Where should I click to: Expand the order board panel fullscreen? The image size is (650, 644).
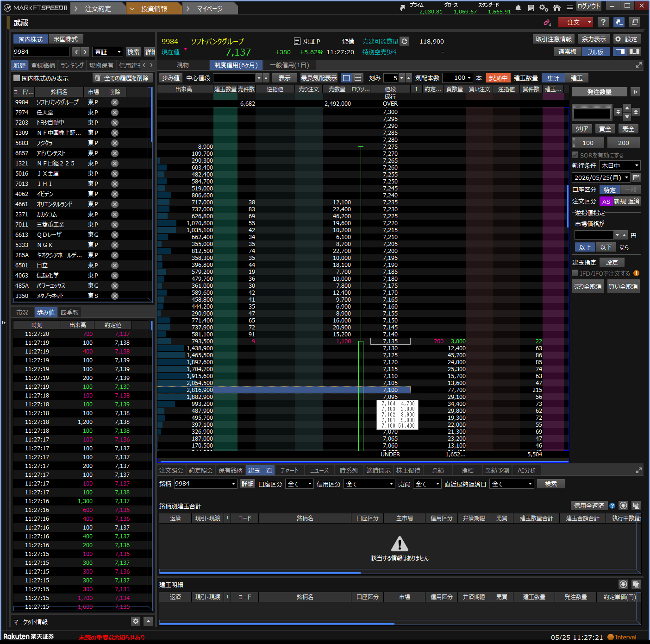(x=639, y=65)
